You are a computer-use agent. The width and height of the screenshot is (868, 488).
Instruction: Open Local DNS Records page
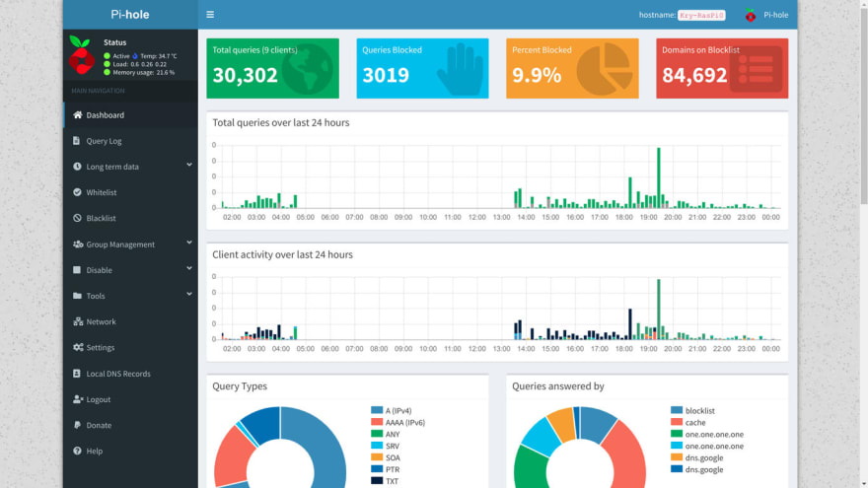pos(130,374)
